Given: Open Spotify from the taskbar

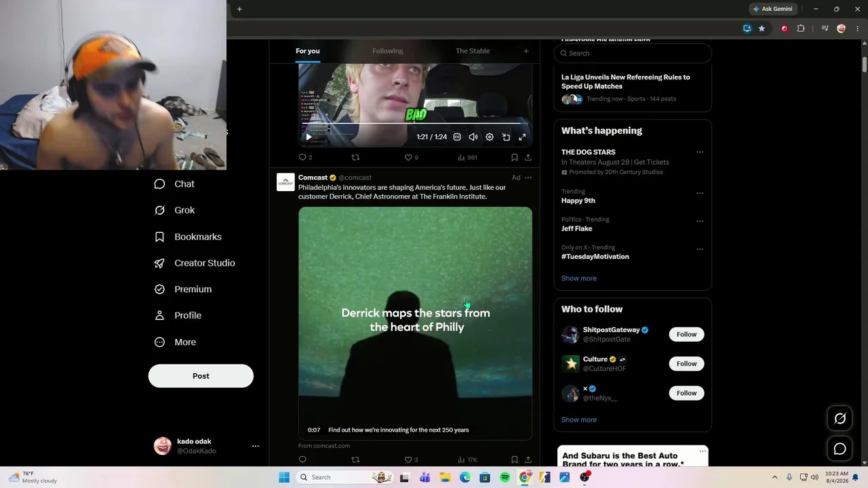Looking at the screenshot, I should (x=505, y=477).
